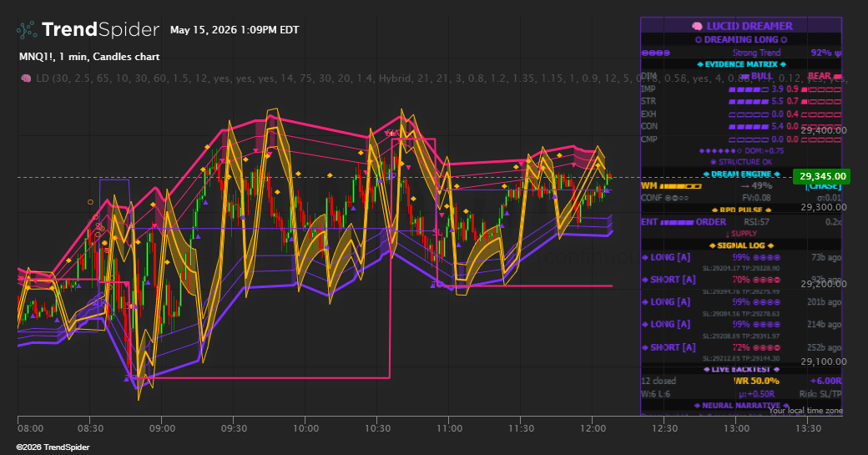Click the TrendSpider spider-web logo icon

pos(27,29)
